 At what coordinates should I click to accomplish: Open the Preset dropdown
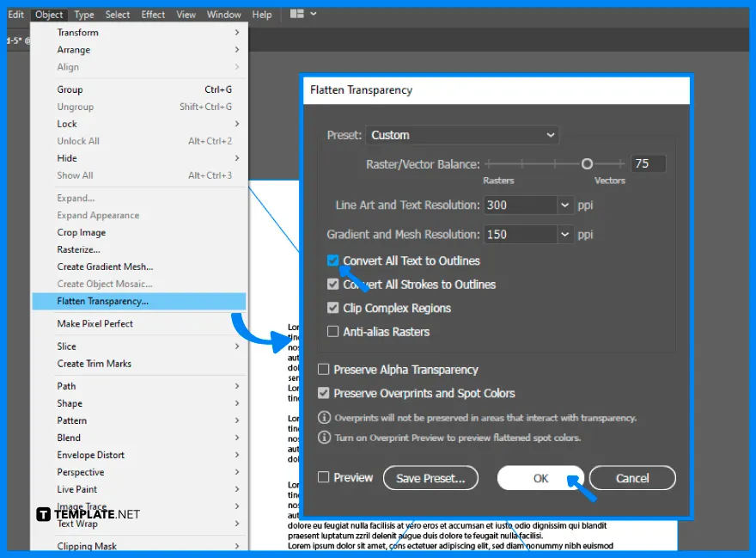462,135
